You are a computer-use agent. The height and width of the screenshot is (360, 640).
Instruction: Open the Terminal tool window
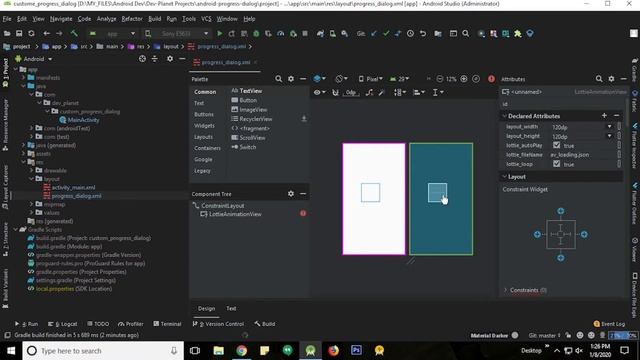167,324
